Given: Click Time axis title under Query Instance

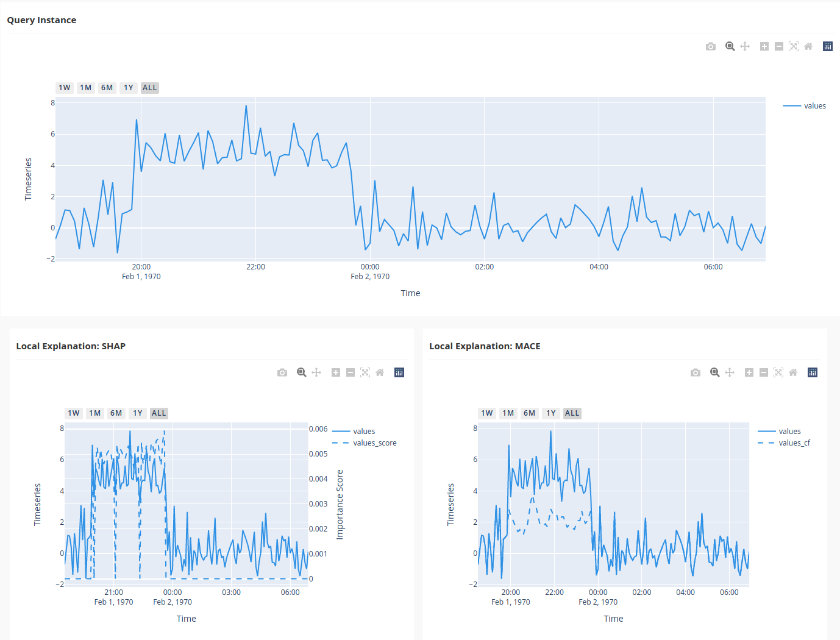Looking at the screenshot, I should tap(410, 293).
